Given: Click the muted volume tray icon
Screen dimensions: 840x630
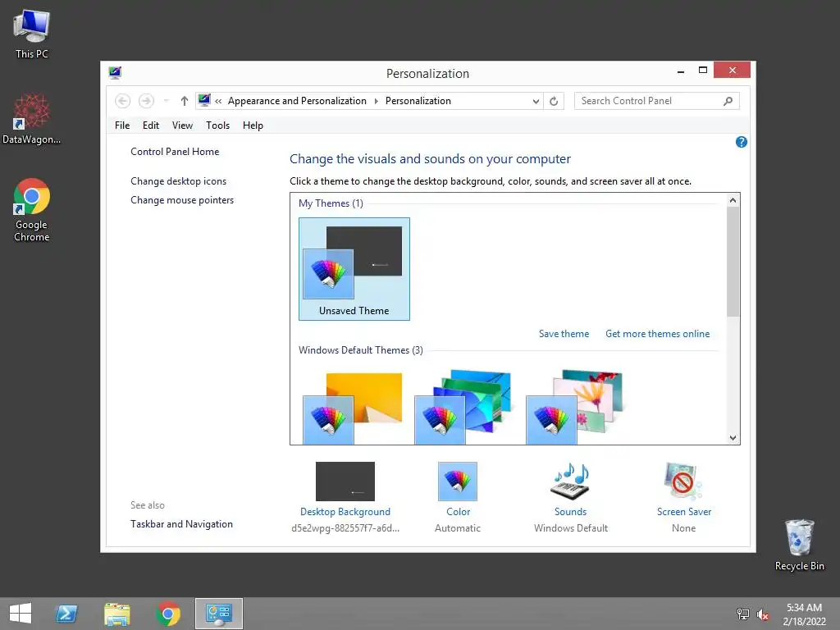Looking at the screenshot, I should pos(763,614).
